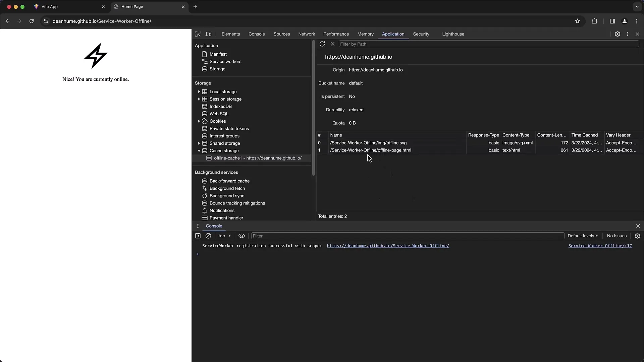Click the Storage option in Application
This screenshot has width=644, height=362.
[x=217, y=68]
